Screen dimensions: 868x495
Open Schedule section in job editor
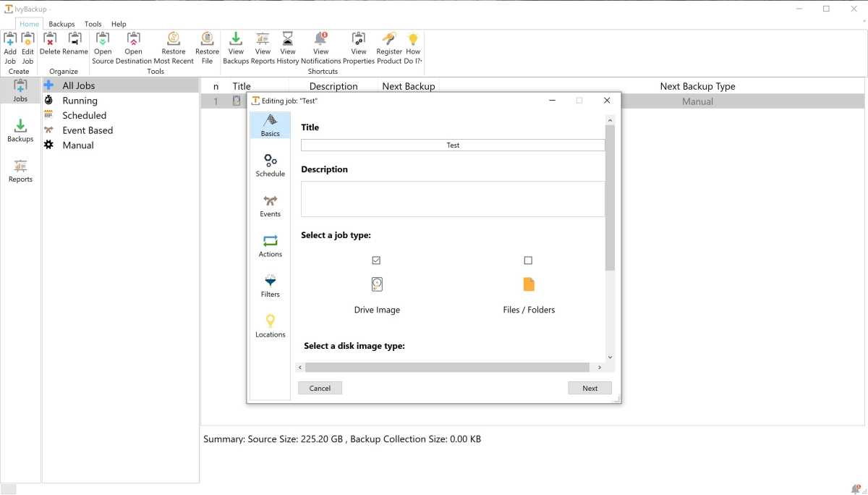271,166
